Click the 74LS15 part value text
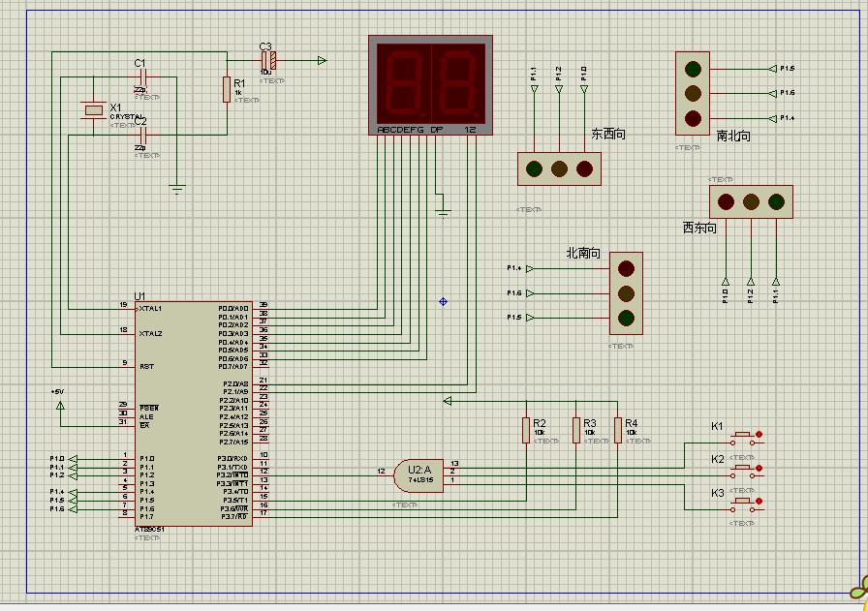Viewport: 868px width, 611px height. point(421,480)
